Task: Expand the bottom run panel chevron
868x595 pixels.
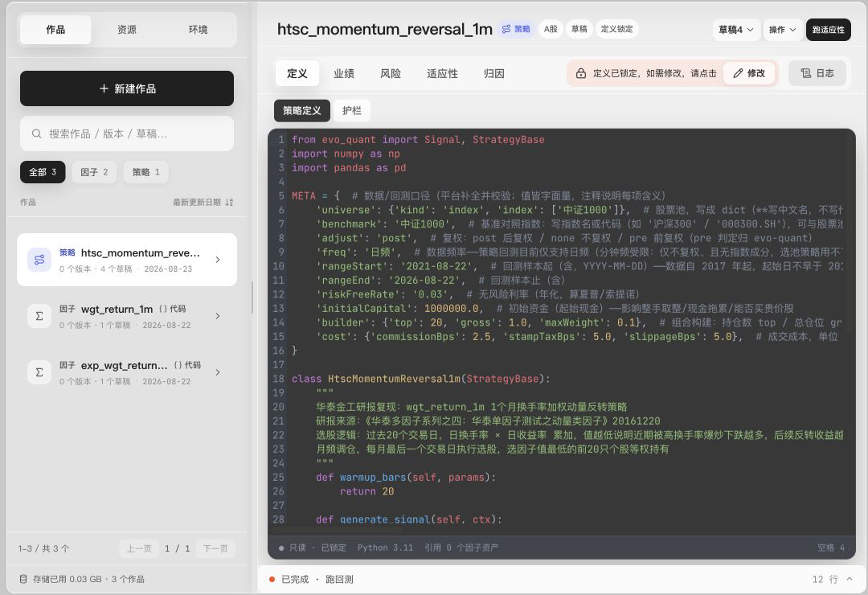Action: pyautogui.click(x=850, y=579)
